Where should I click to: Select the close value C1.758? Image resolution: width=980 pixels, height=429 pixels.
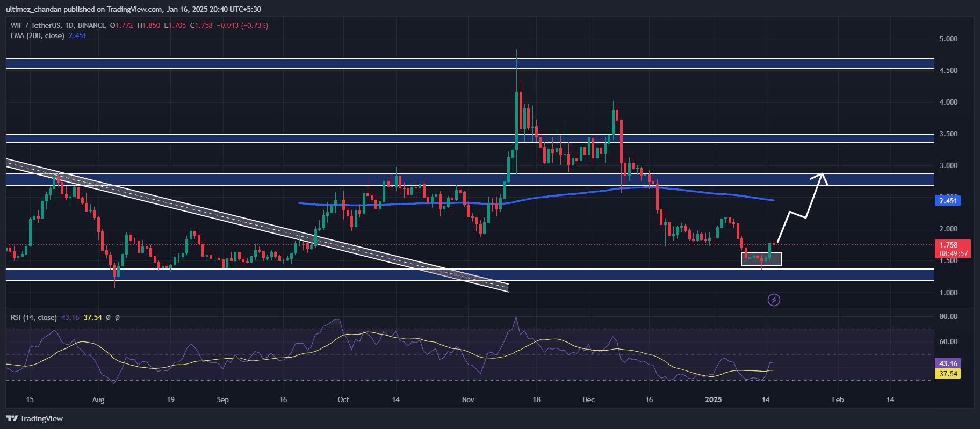click(201, 25)
